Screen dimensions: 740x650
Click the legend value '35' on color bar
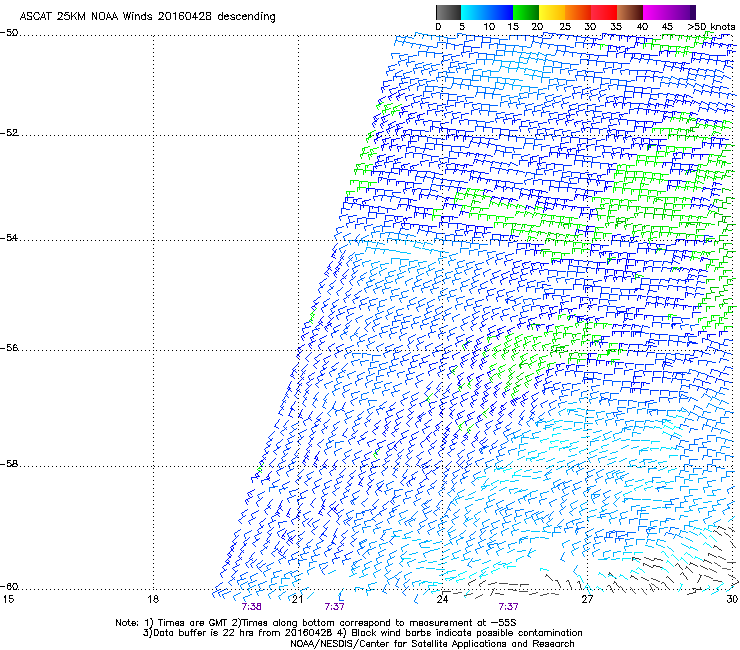coord(615,27)
